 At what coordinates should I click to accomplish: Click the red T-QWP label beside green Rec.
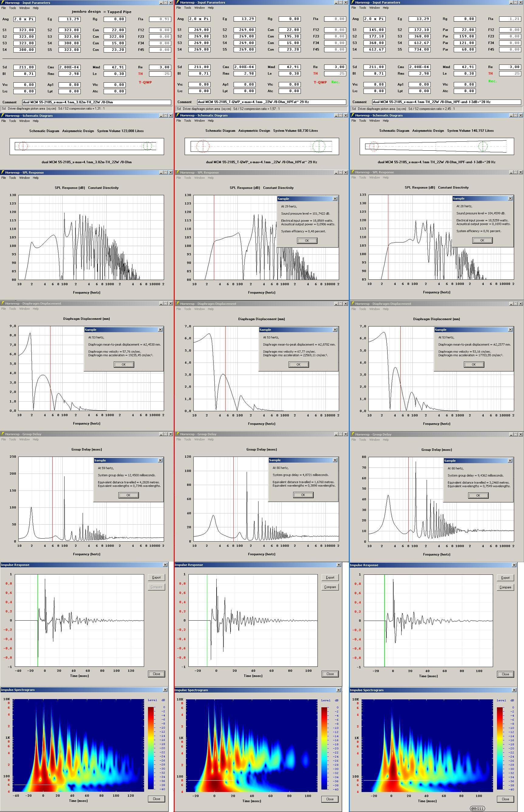pos(320,82)
